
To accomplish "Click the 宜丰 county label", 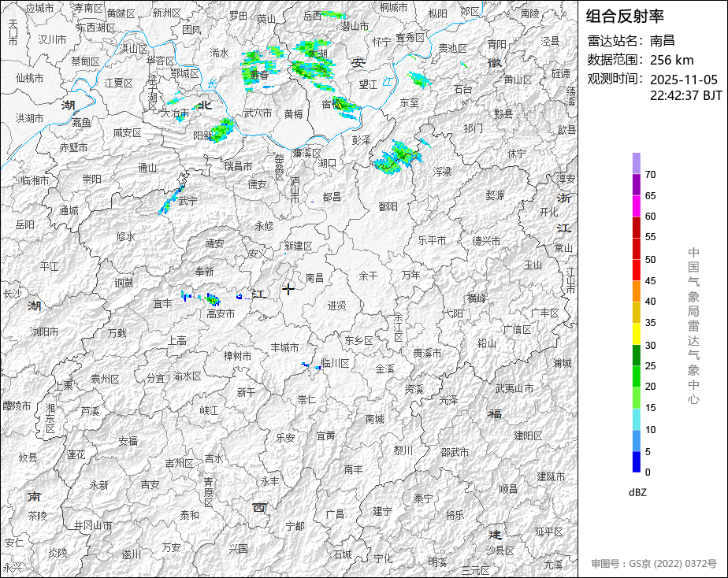I will point(162,304).
